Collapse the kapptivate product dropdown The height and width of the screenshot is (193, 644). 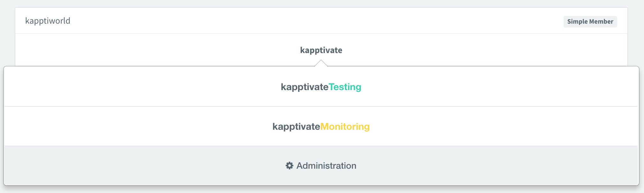click(321, 50)
